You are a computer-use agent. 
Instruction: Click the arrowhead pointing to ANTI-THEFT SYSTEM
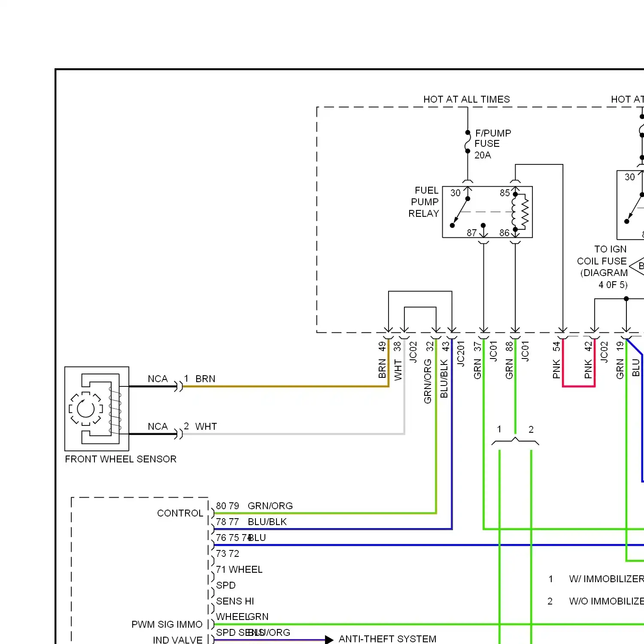[x=329, y=640]
